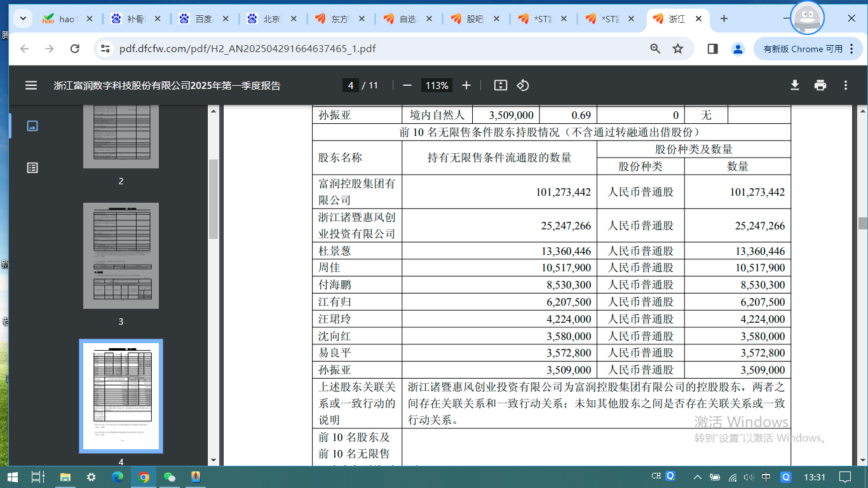
Task: Open Microsoft Edge from the taskbar
Action: click(118, 477)
